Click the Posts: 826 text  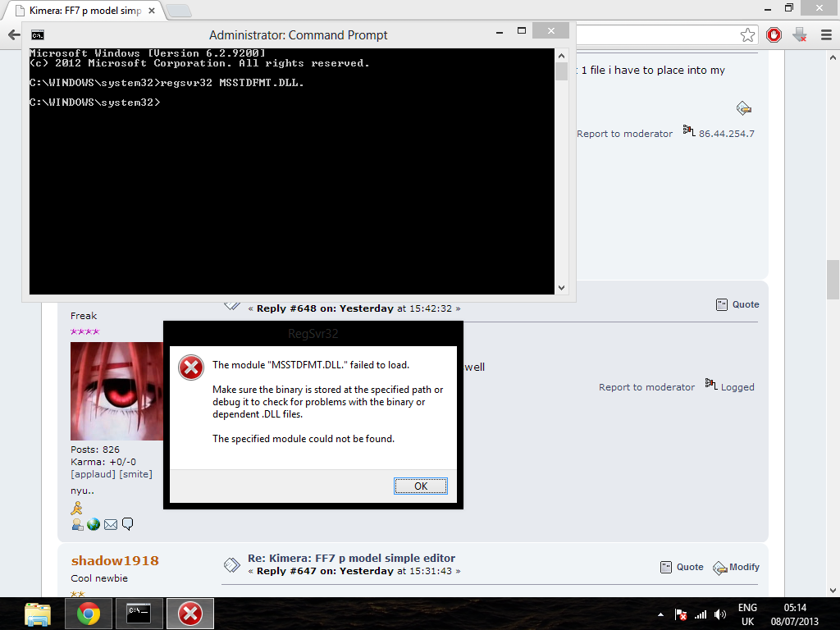[x=95, y=450]
